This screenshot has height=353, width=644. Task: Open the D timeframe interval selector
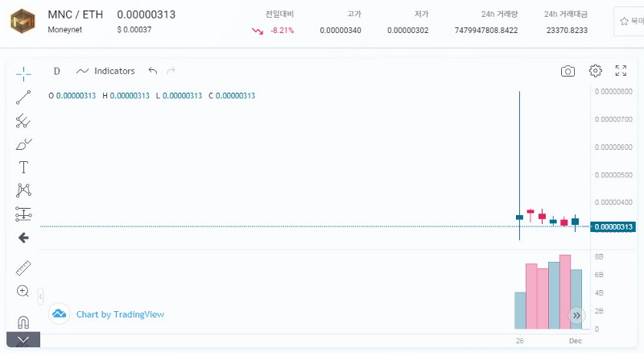pos(56,71)
